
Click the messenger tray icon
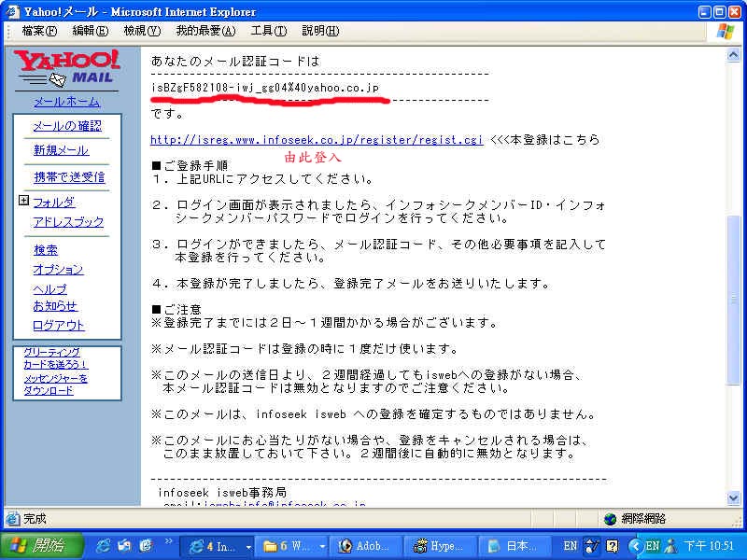[x=671, y=546]
